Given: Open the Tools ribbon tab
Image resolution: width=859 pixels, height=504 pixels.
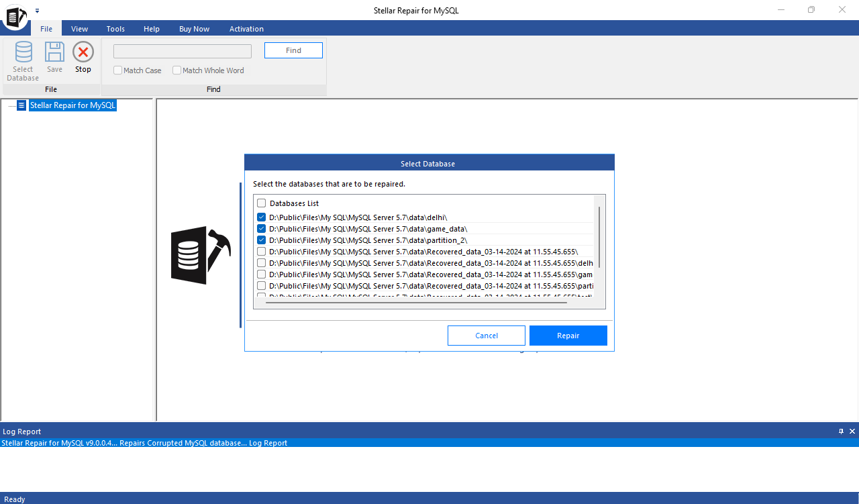Looking at the screenshot, I should [x=115, y=29].
